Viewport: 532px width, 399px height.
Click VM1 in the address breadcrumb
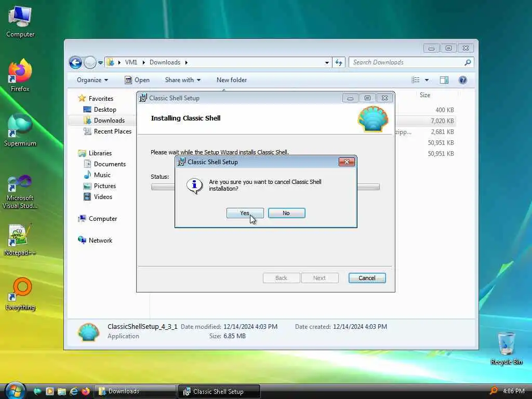[131, 62]
